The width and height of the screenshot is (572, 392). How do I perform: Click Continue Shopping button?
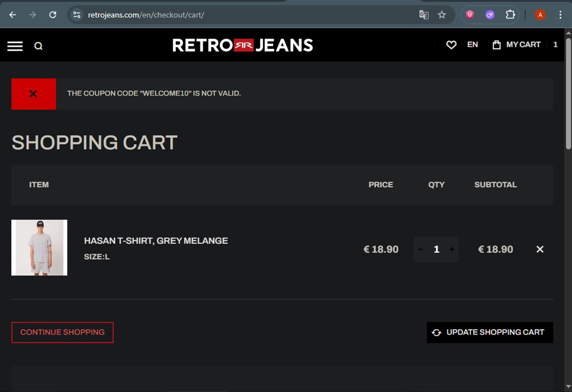click(x=63, y=333)
